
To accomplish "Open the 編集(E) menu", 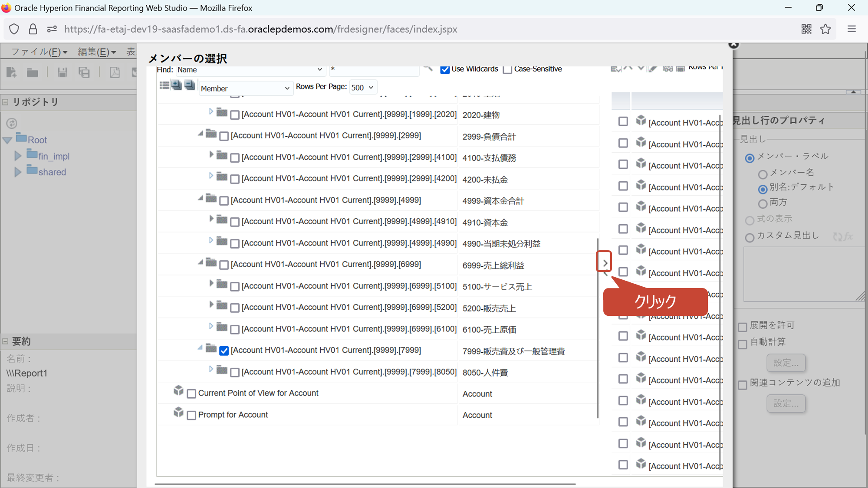I will [x=97, y=52].
